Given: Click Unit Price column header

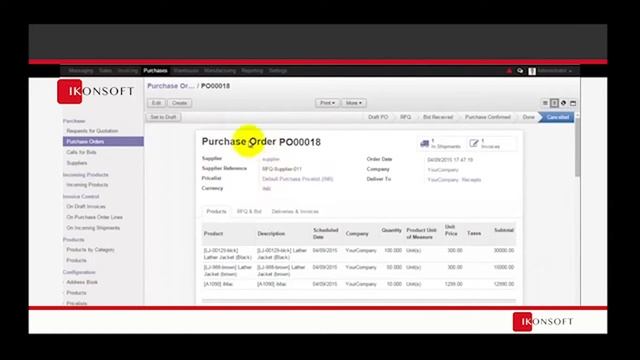Looking at the screenshot, I should [451, 230].
